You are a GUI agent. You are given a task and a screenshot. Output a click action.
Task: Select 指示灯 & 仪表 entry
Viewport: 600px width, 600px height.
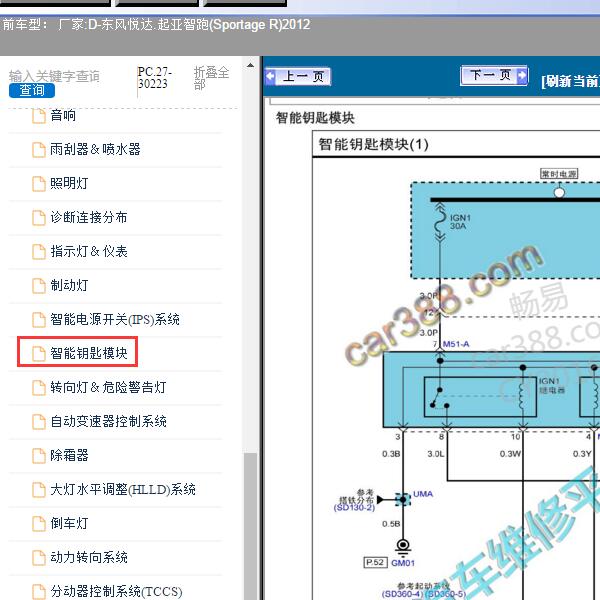click(89, 251)
